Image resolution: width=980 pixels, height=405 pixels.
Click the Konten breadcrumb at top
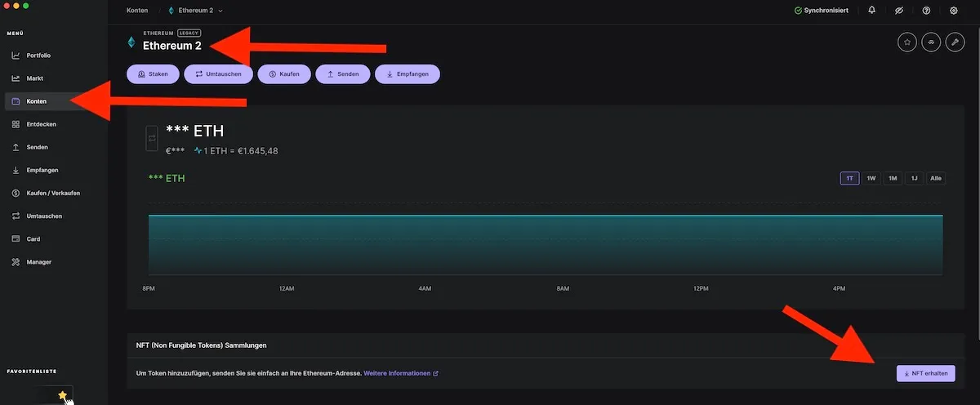137,11
